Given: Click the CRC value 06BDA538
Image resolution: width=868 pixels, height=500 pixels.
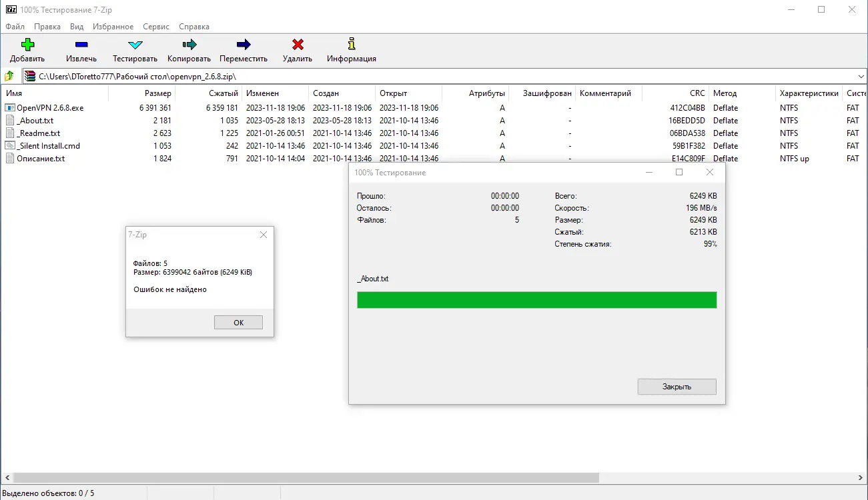Looking at the screenshot, I should tap(687, 133).
